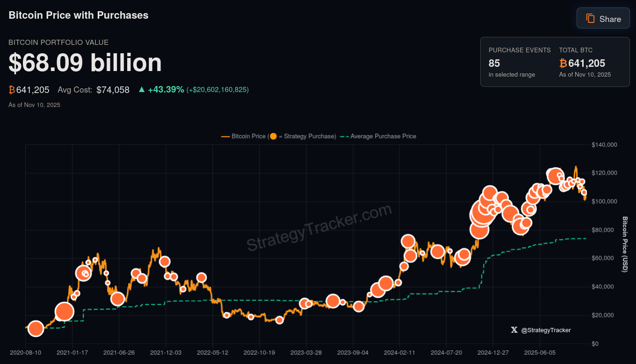Screen dimensions: 636x364
Task: Click the $68.09 billion portfolio value
Action: click(x=85, y=63)
